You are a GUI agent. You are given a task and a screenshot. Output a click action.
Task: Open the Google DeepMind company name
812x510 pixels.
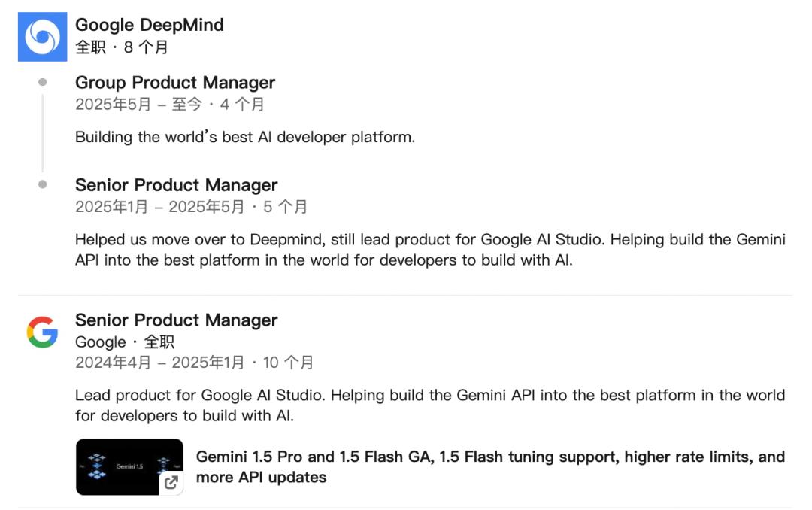click(149, 25)
